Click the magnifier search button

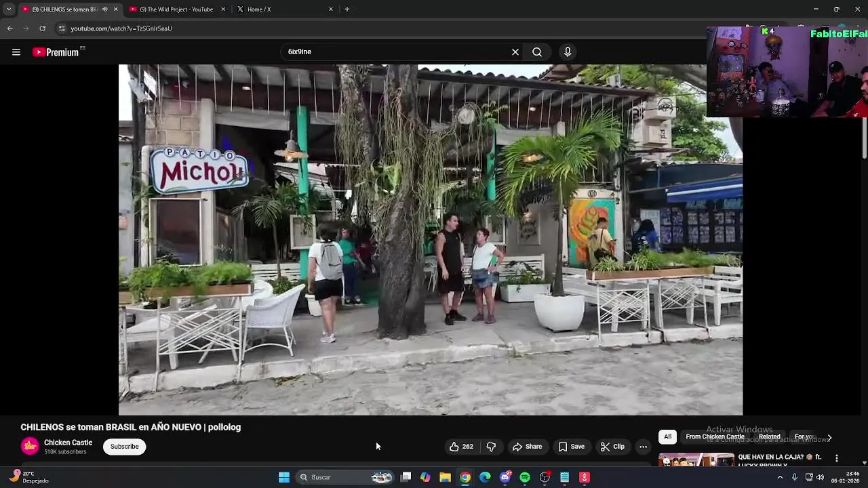tap(537, 52)
